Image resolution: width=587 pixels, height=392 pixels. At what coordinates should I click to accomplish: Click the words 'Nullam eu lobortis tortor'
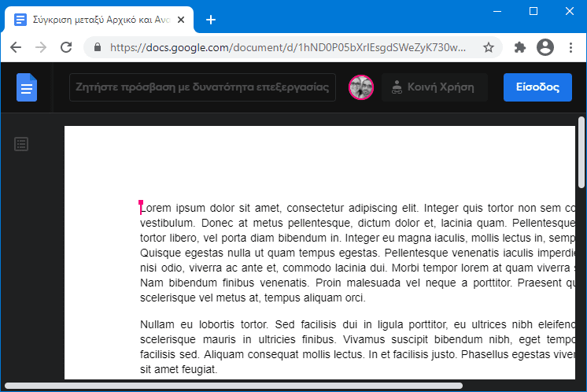[204, 324]
